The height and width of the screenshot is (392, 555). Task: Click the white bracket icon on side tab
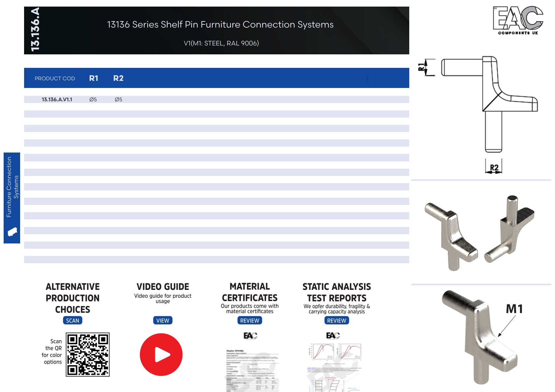coord(12,232)
